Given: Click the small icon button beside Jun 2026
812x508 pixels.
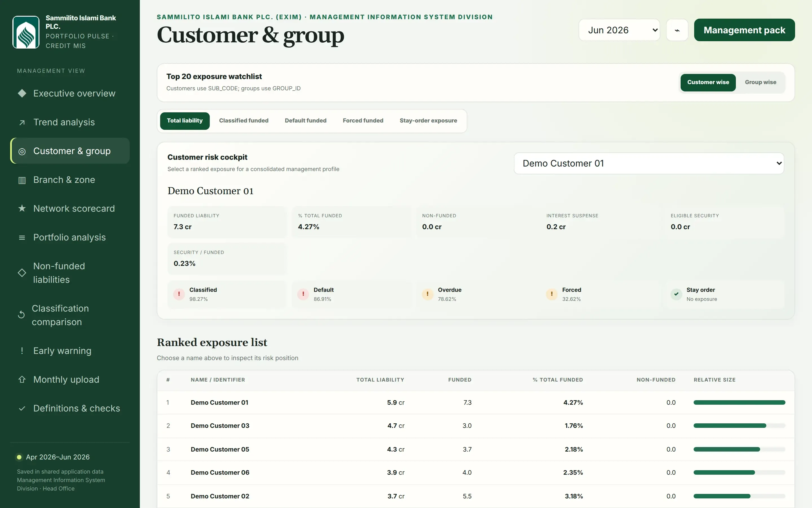Looking at the screenshot, I should pos(677,30).
